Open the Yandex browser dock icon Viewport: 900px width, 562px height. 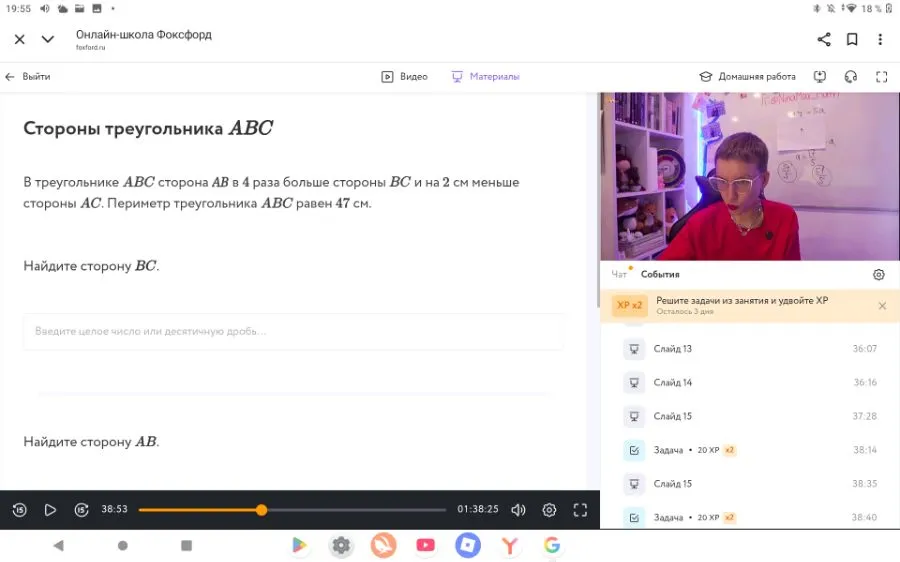click(510, 545)
